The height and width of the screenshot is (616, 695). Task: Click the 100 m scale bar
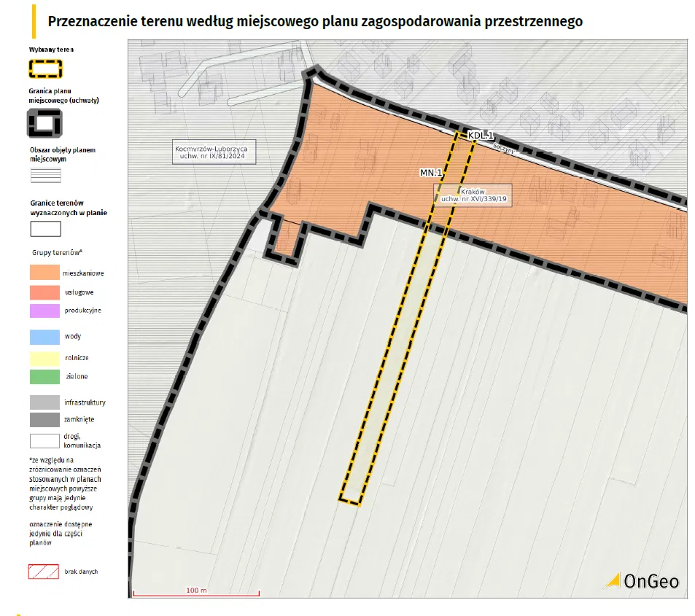(196, 593)
